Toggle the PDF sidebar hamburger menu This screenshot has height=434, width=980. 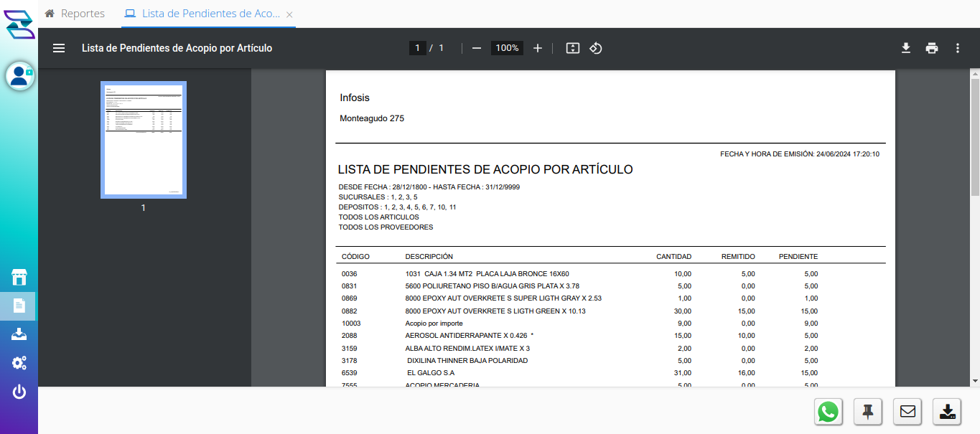click(59, 48)
